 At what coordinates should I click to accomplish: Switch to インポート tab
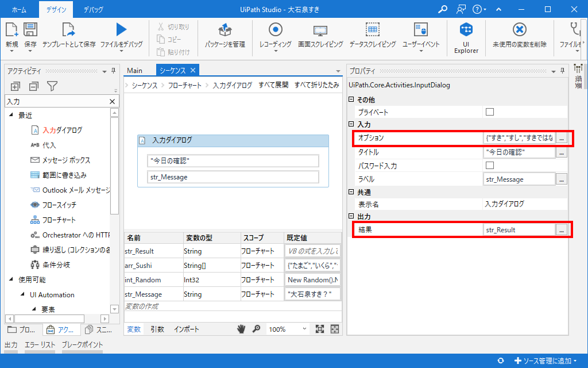[187, 329]
